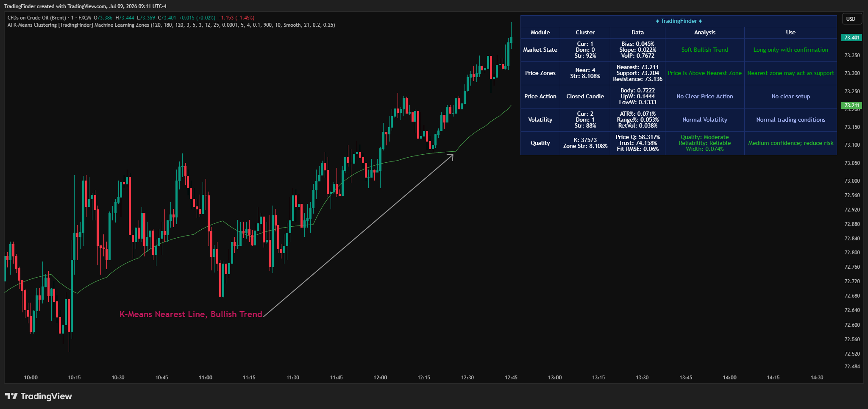The width and height of the screenshot is (868, 409).
Task: Click the K: 3/5/3 Zone Str cell
Action: coord(585,143)
